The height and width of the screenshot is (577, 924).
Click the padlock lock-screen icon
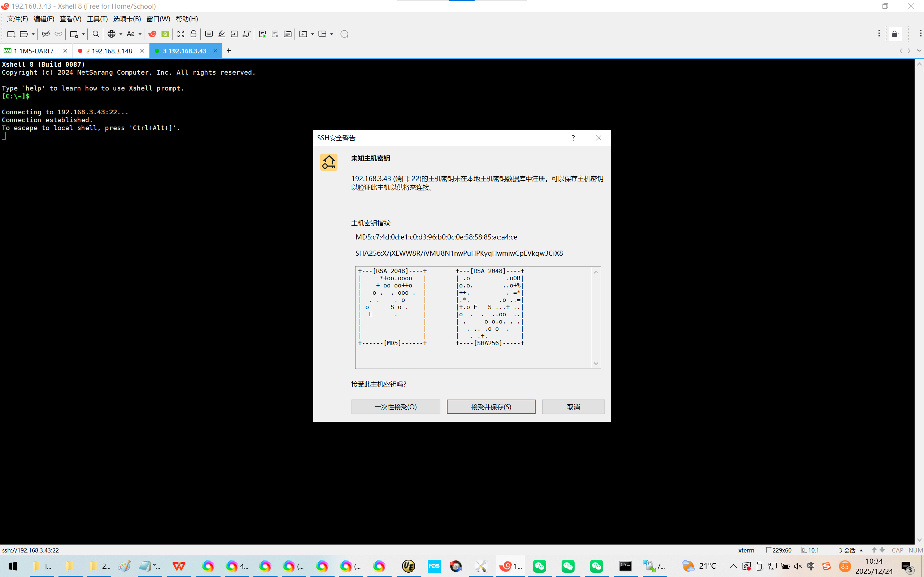(x=193, y=34)
